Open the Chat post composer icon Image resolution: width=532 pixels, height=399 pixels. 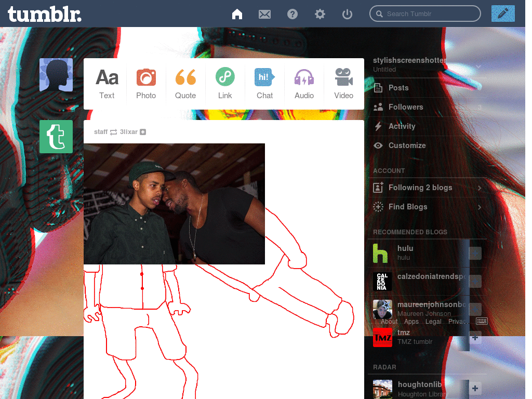(264, 77)
